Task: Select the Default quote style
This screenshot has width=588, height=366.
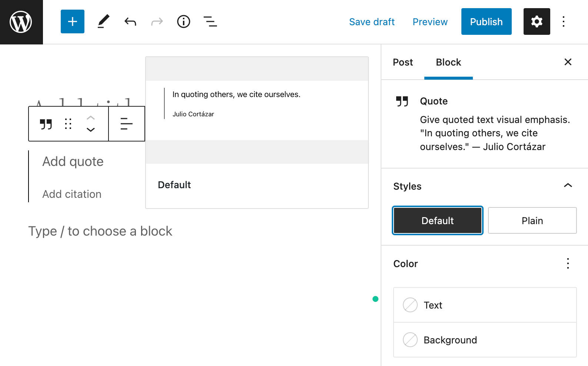Action: [438, 220]
